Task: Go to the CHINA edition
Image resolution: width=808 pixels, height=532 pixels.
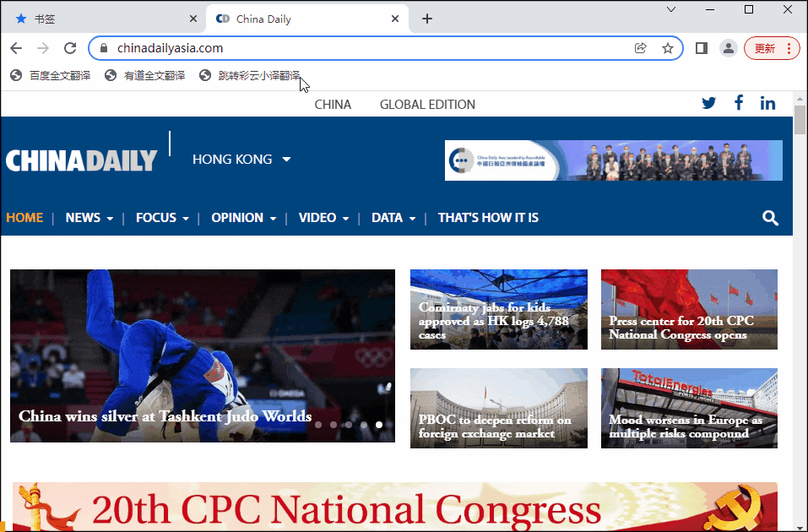Action: coord(333,104)
